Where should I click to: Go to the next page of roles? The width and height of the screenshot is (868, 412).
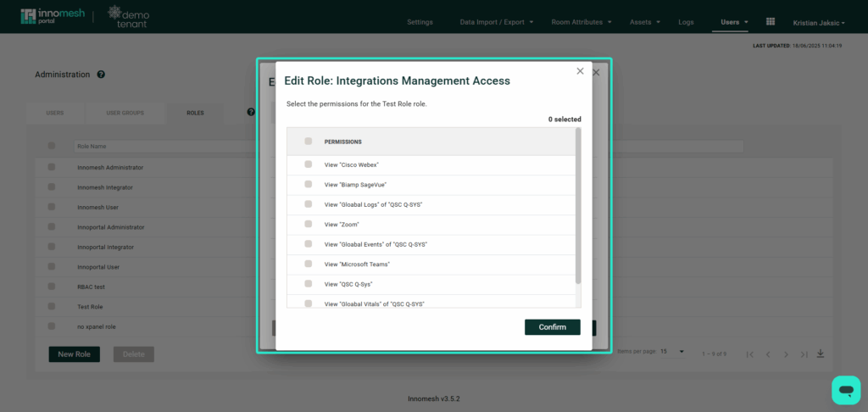pos(786,354)
